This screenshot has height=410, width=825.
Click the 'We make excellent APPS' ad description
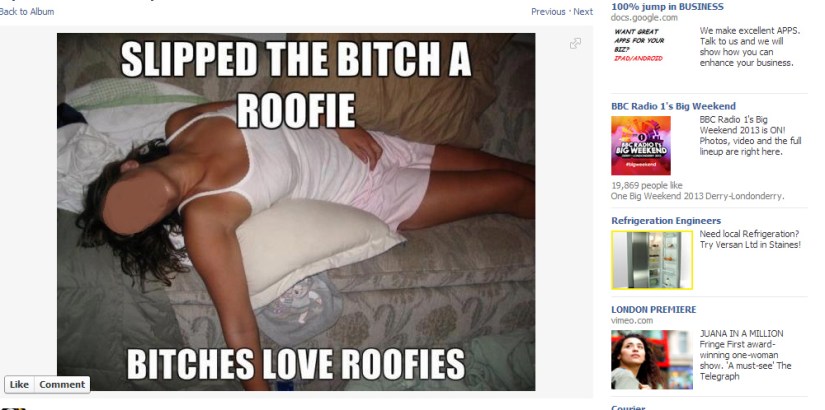pyautogui.click(x=749, y=47)
